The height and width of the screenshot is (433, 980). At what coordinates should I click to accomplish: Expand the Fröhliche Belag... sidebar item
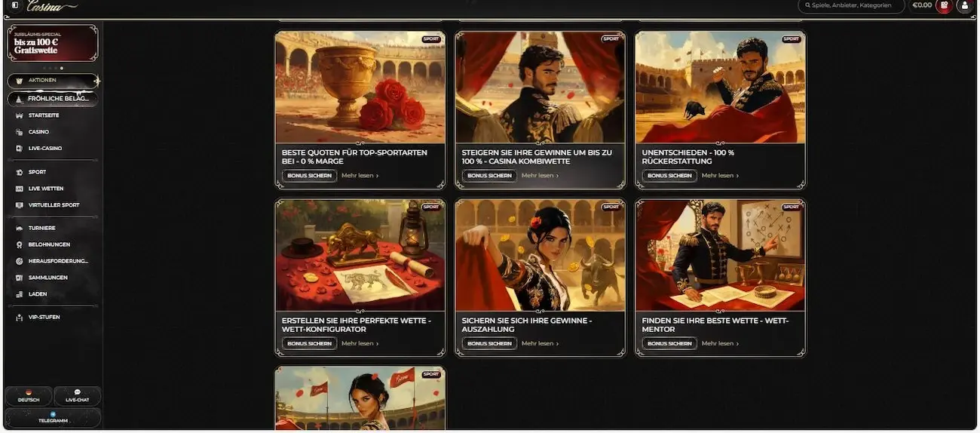click(x=53, y=99)
